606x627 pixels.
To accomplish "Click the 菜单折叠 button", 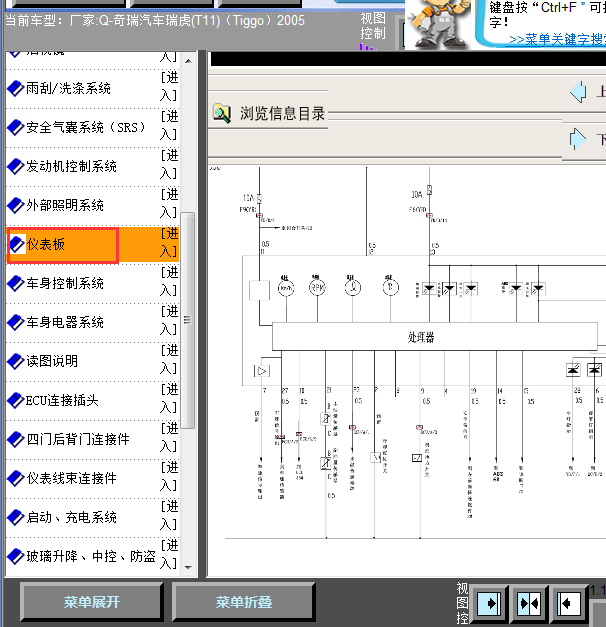I will coord(244,602).
